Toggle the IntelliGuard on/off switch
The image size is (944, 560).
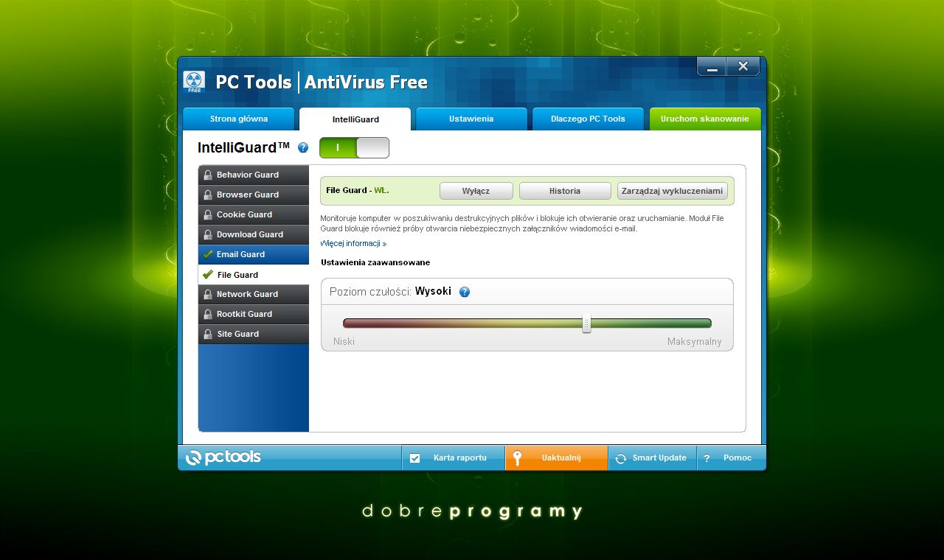point(354,147)
